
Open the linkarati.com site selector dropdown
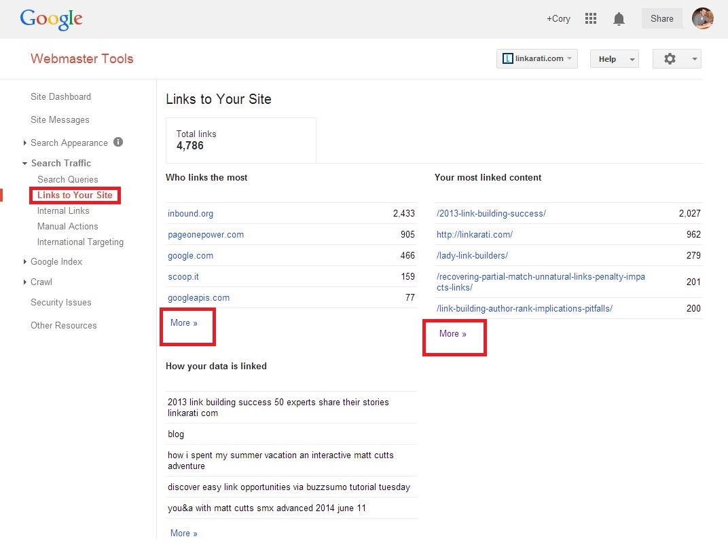(x=536, y=59)
